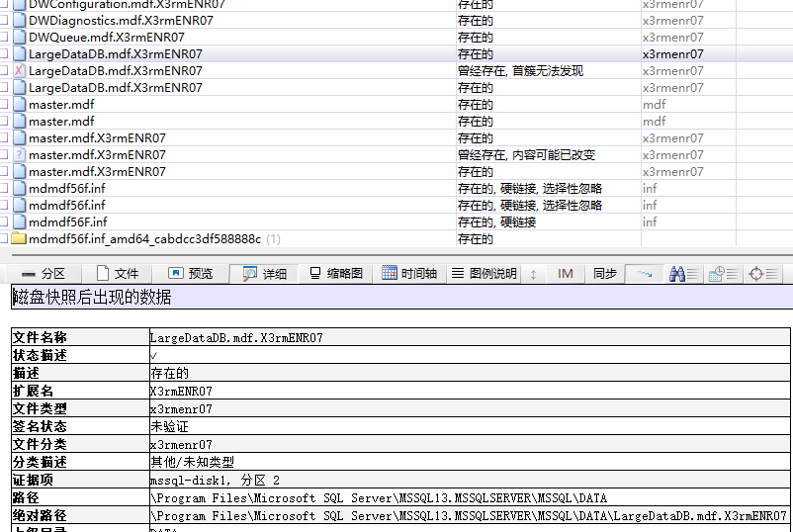The height and width of the screenshot is (532, 793).
Task: Open the 预览 (Preview) tab
Action: [190, 274]
